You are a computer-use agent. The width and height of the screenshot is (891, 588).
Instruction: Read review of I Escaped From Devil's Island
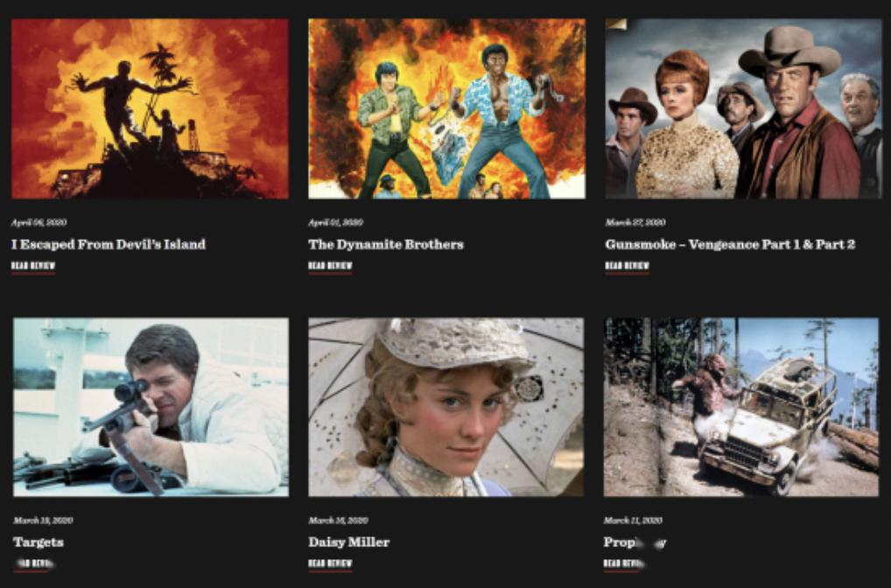tap(33, 266)
